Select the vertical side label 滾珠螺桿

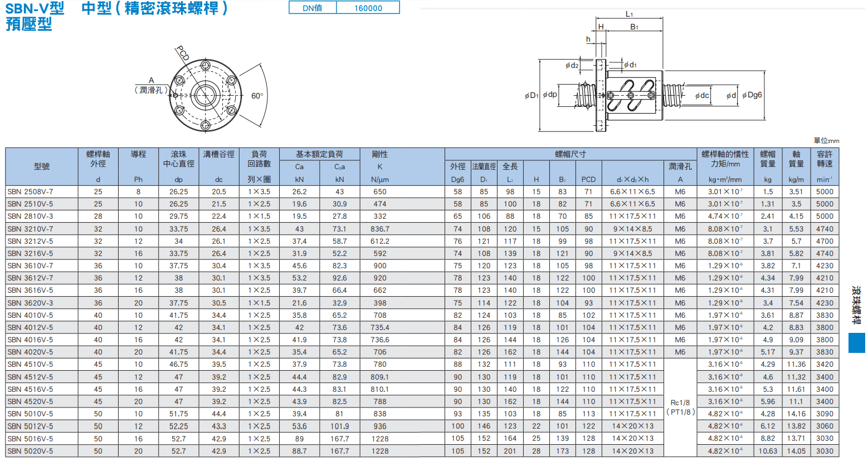pyautogui.click(x=856, y=305)
